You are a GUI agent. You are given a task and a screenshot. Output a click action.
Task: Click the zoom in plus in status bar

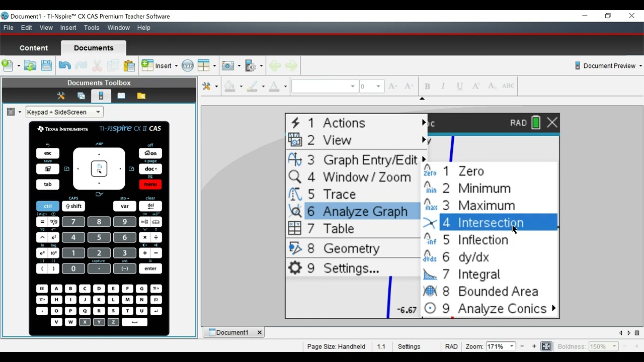[534, 346]
